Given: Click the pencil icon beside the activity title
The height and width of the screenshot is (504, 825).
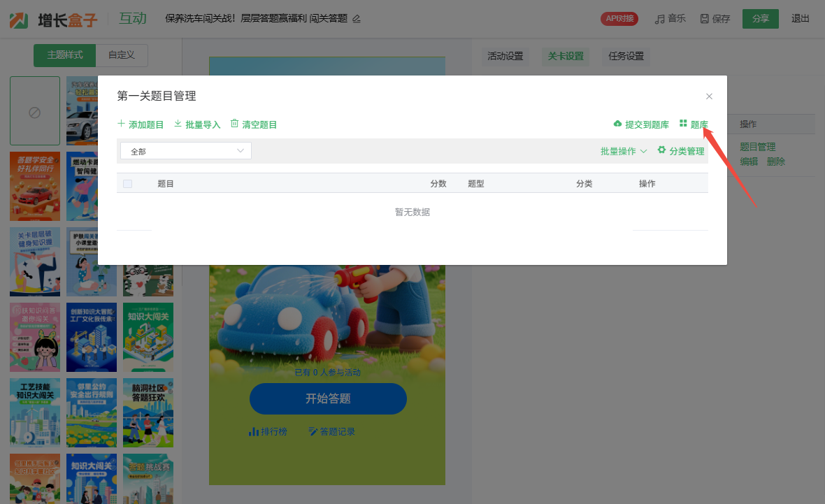Looking at the screenshot, I should 357,19.
